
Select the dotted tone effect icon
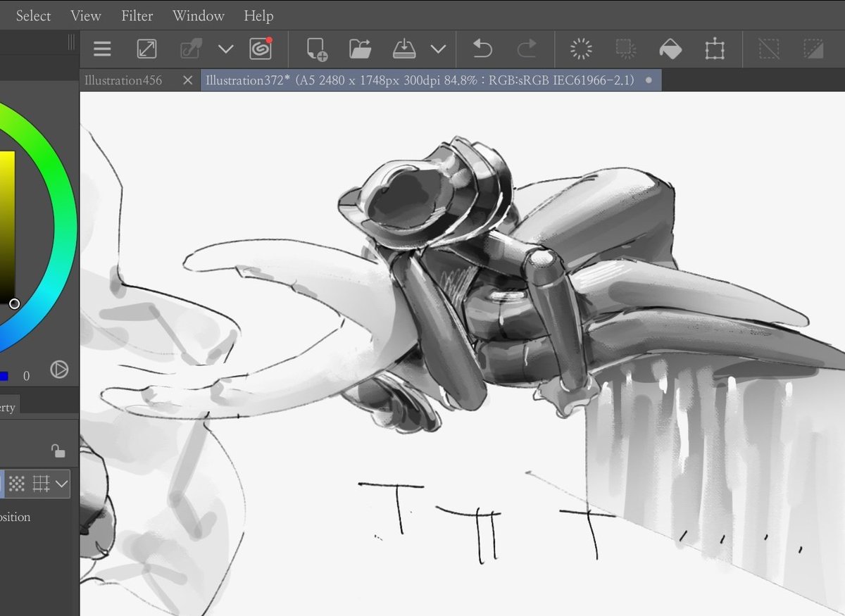(17, 484)
